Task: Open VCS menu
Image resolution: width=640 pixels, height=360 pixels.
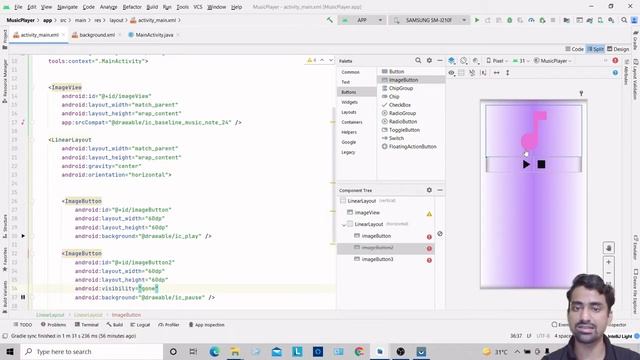Action: (198, 7)
